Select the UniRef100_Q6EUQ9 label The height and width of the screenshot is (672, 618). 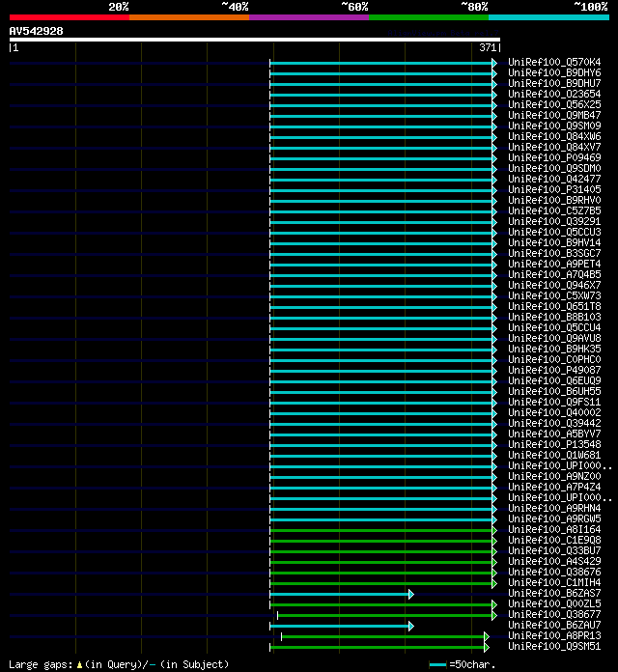[x=554, y=380]
